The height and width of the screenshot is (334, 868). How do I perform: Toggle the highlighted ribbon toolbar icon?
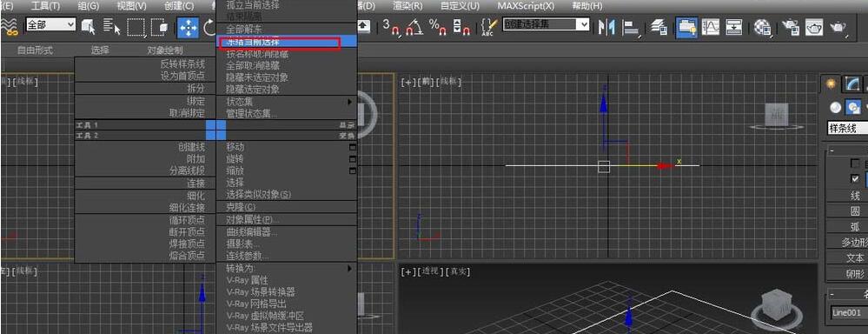coord(686,27)
